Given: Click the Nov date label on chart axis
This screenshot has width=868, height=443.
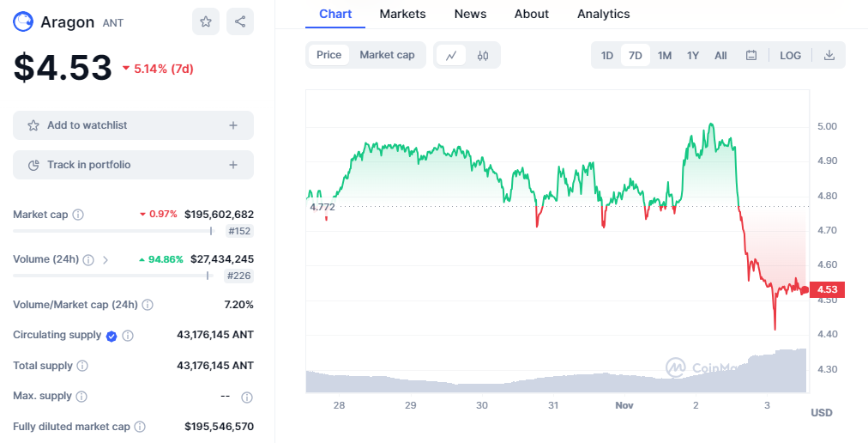Looking at the screenshot, I should point(624,405).
